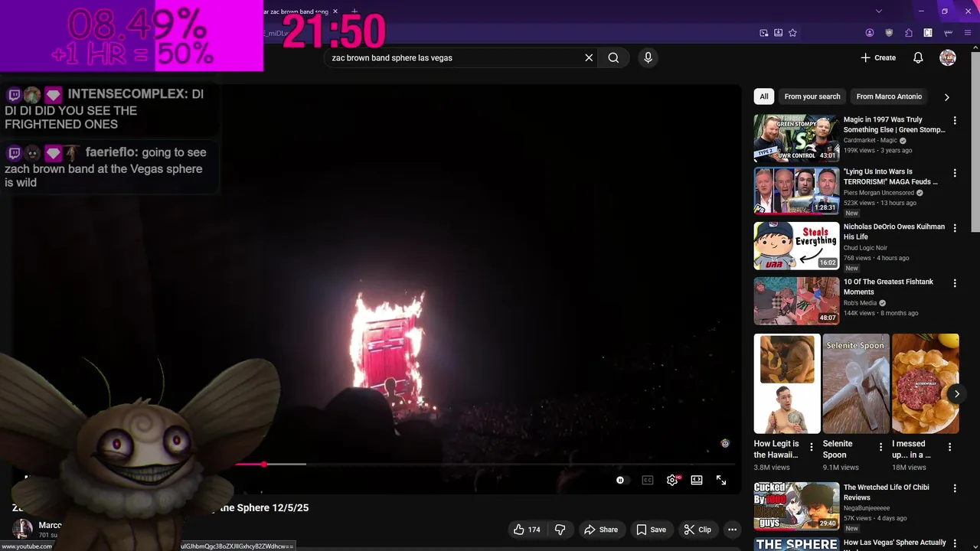Click the search magnifier button
980x551 pixels.
[613, 57]
